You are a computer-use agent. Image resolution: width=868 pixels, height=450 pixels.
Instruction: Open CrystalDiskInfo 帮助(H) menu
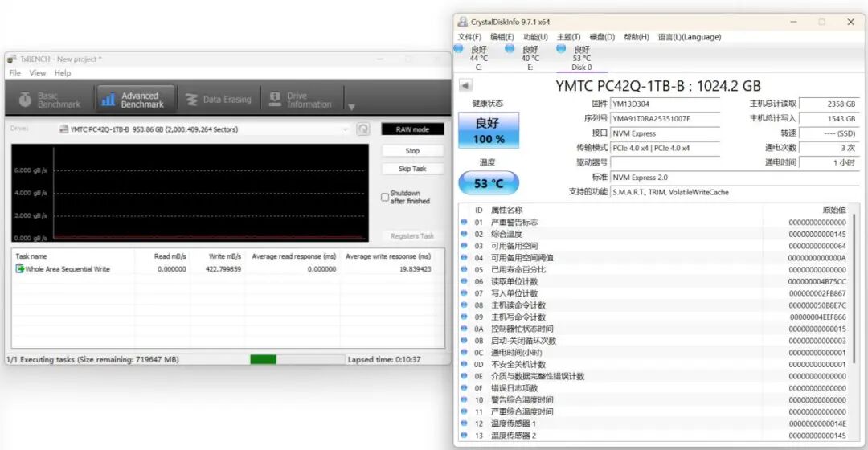[x=636, y=37]
